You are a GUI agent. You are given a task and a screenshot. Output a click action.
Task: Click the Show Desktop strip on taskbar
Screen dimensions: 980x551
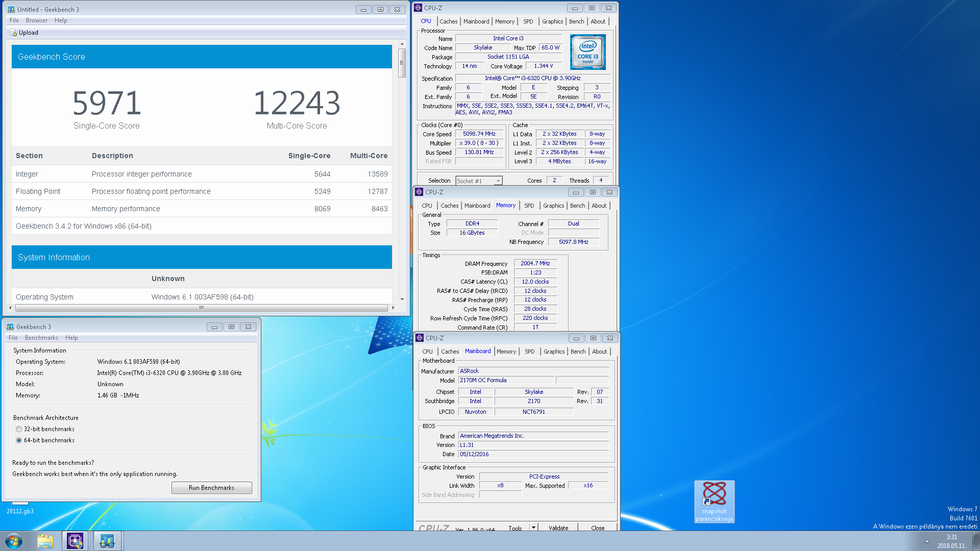[x=976, y=541]
